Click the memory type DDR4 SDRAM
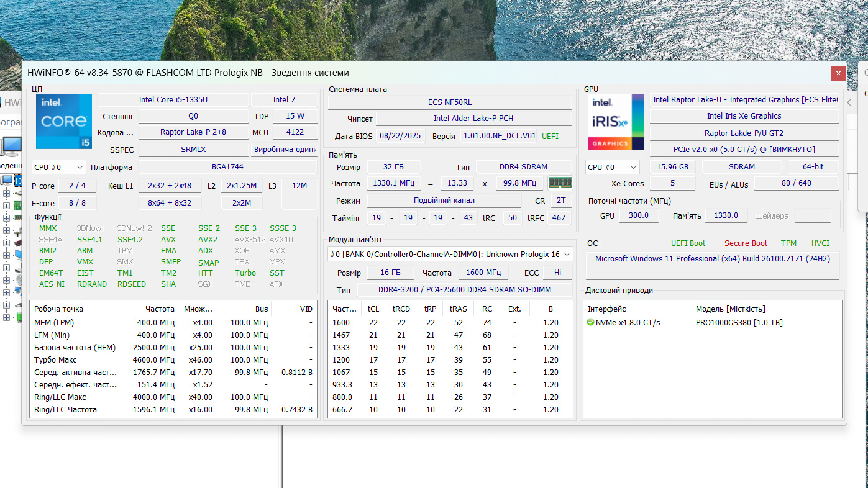The height and width of the screenshot is (488, 868). click(524, 168)
